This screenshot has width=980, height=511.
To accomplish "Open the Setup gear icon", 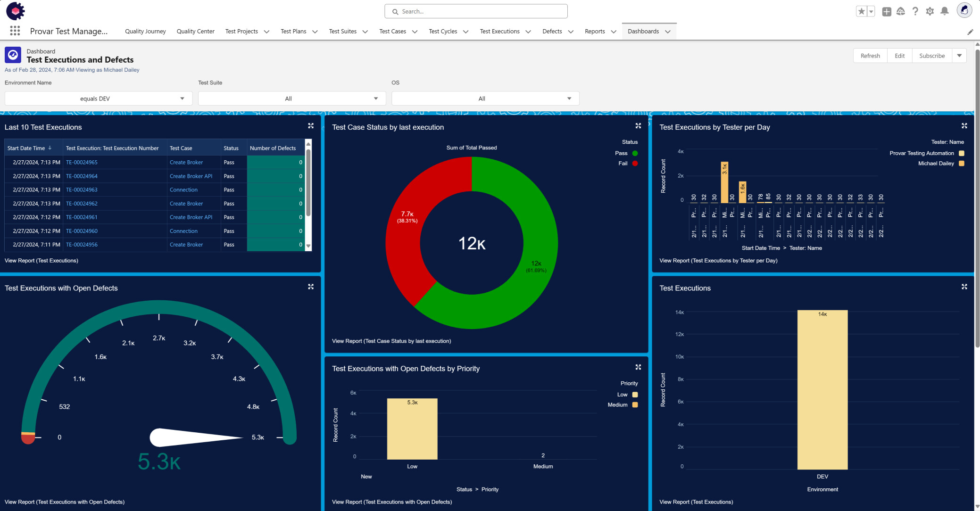I will 930,11.
